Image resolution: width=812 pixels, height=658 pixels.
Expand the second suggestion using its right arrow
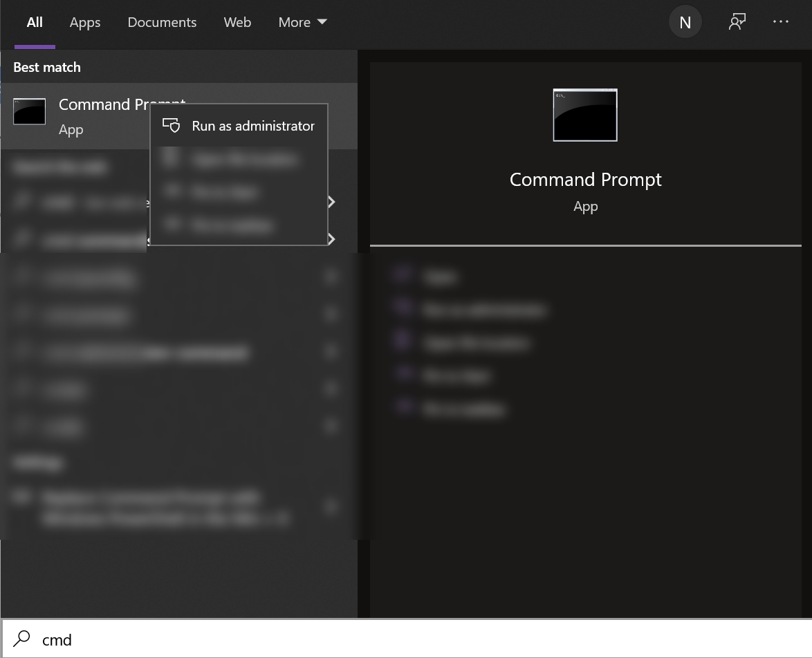(331, 239)
